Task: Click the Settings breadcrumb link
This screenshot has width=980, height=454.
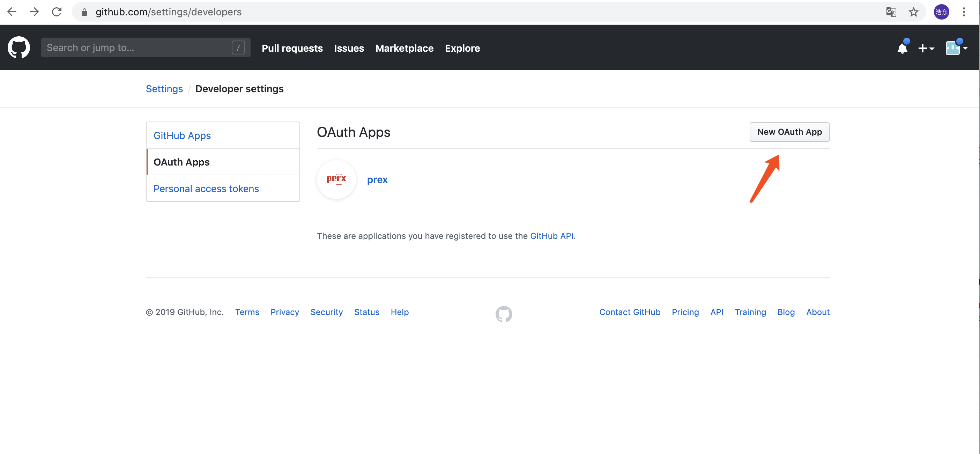Action: pyautogui.click(x=164, y=89)
